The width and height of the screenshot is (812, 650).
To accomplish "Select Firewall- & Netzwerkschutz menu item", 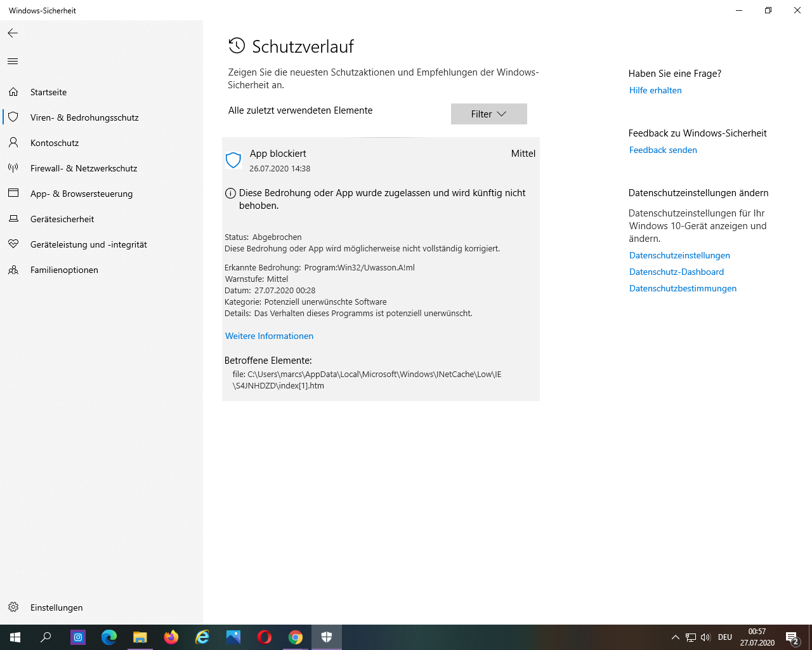I will click(101, 168).
